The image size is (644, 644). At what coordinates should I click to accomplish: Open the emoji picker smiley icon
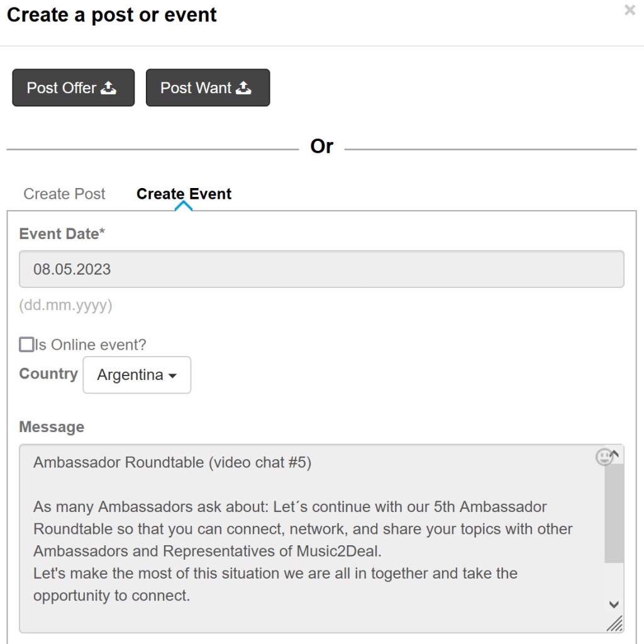[x=604, y=457]
